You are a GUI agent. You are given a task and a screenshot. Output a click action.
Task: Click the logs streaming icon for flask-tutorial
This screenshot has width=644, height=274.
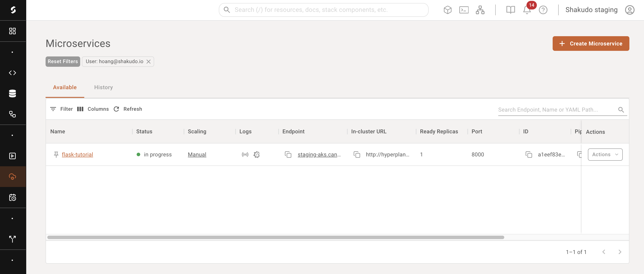pos(245,154)
